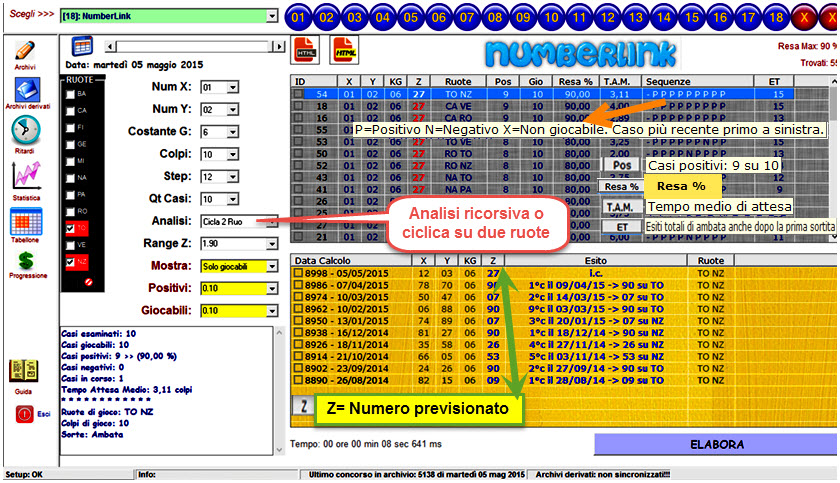Click the Esci exit icon
This screenshot has width=840, height=483.
[x=25, y=414]
